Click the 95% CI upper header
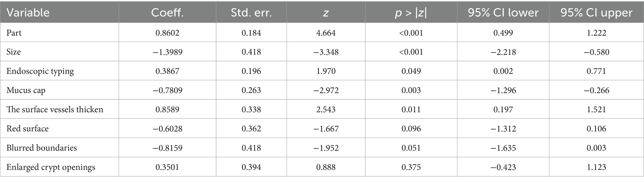The height and width of the screenshot is (182, 644). tap(596, 13)
